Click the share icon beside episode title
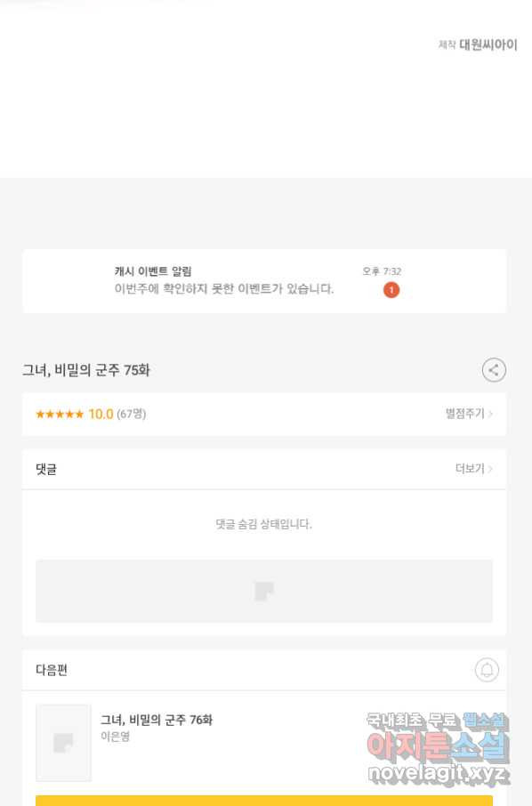Screen dimensions: 532x806 (x=494, y=370)
